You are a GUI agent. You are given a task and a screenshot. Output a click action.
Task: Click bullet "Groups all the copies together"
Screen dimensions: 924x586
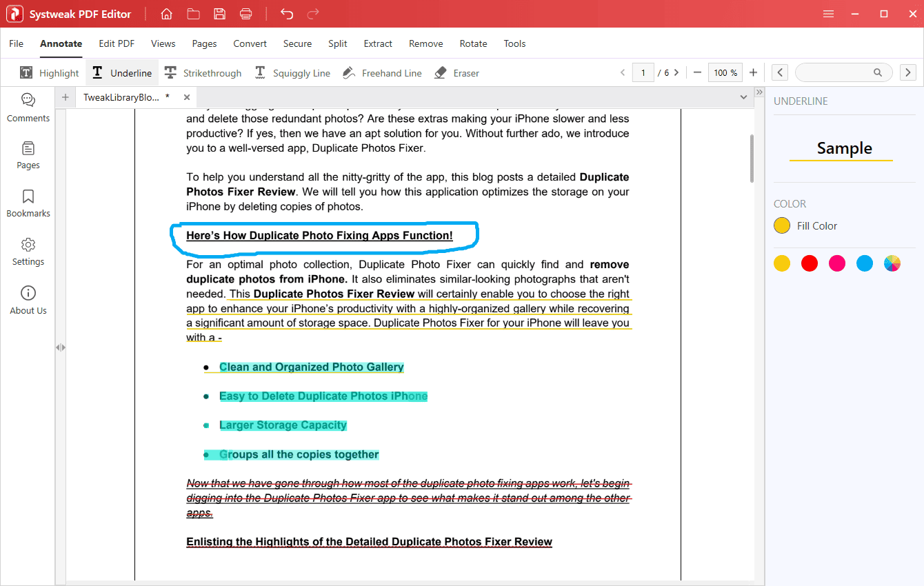299,455
